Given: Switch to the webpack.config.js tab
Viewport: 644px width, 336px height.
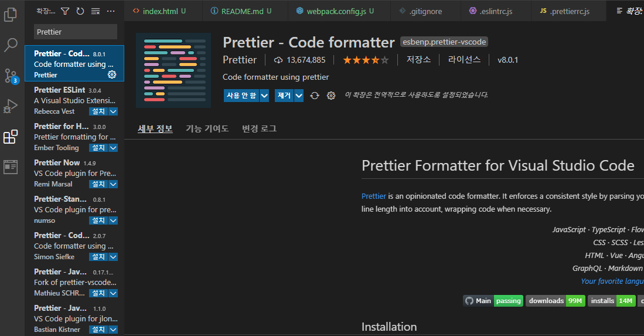Looking at the screenshot, I should click(339, 11).
